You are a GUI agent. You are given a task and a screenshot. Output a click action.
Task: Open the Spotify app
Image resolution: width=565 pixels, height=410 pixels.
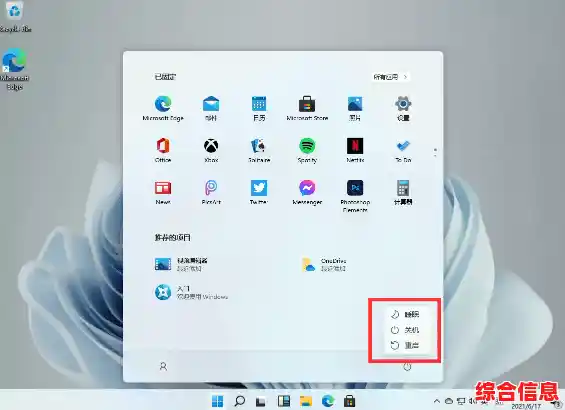(307, 150)
